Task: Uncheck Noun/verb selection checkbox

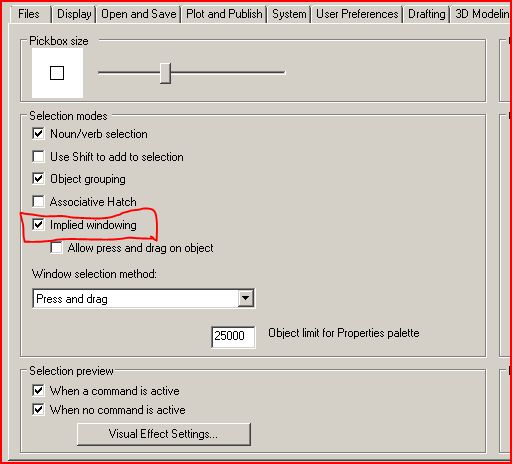Action: point(38,134)
